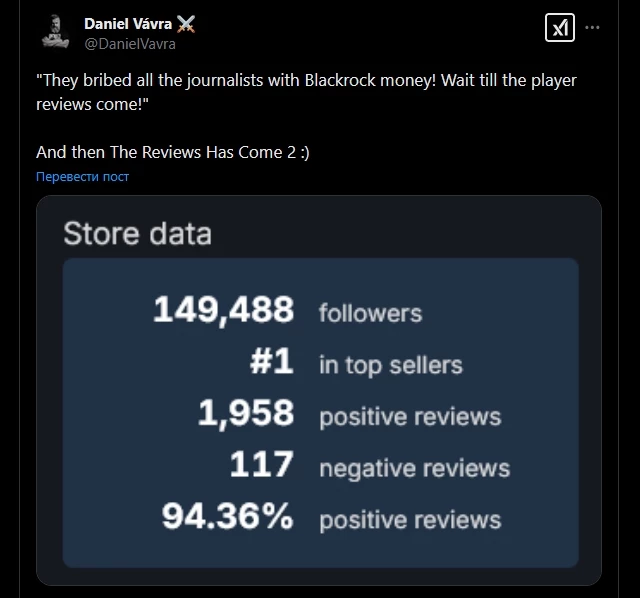
Task: Open the attached Store data image
Action: tap(319, 390)
